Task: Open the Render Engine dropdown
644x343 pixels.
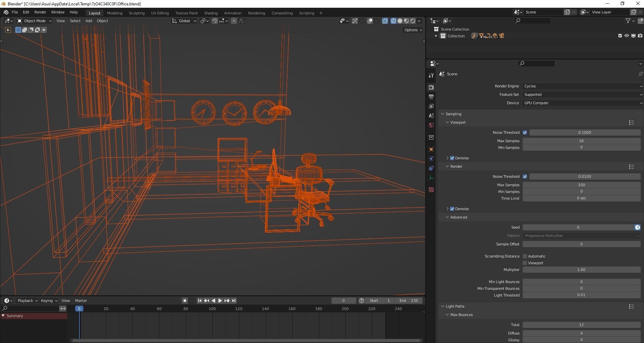Action: pos(583,86)
